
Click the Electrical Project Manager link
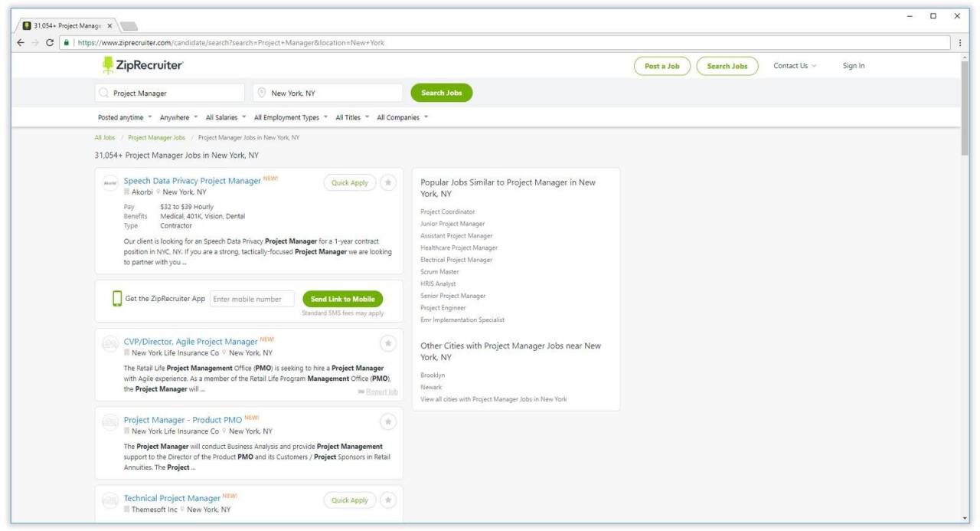click(x=457, y=260)
